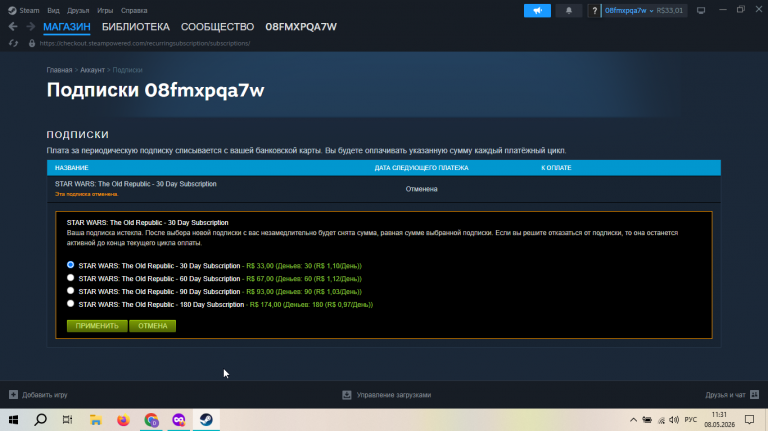Open friends and chat icon
The width and height of the screenshot is (768, 431).
tap(754, 394)
